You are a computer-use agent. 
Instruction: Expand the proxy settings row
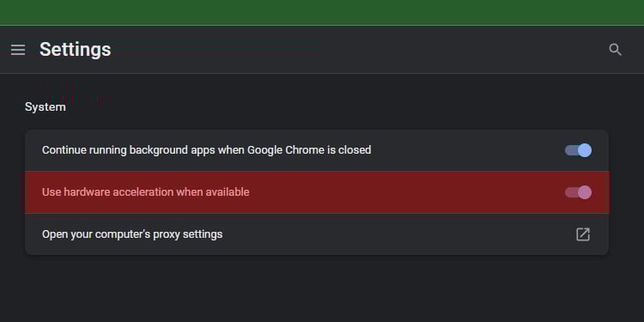(317, 234)
